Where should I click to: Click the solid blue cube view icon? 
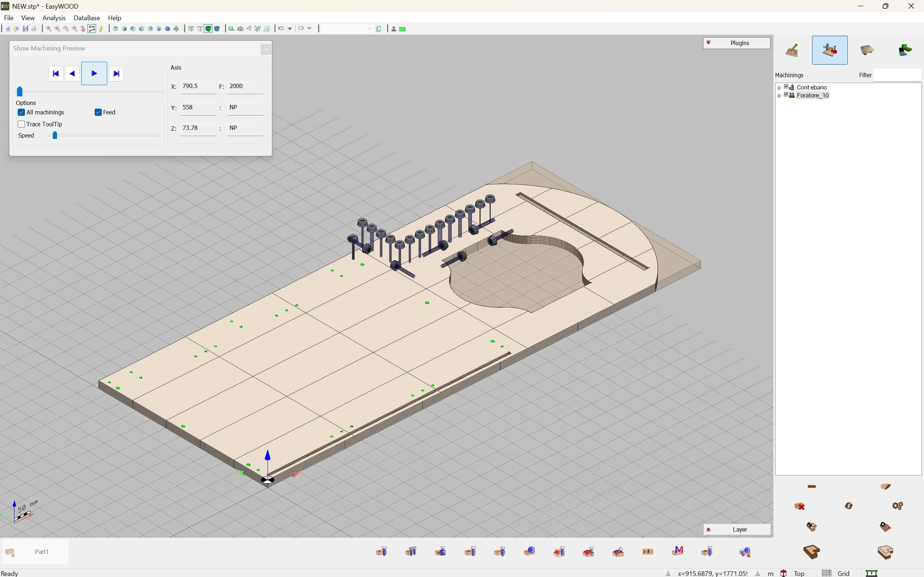167,29
